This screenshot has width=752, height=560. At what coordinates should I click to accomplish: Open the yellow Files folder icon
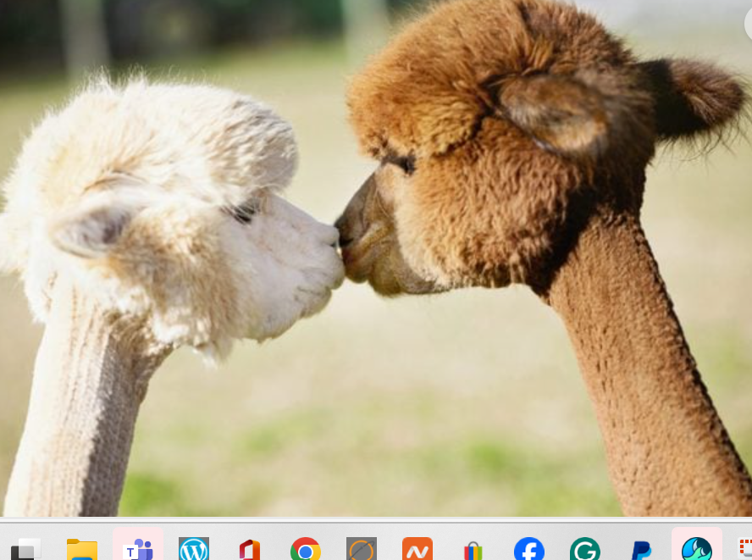tap(82, 549)
